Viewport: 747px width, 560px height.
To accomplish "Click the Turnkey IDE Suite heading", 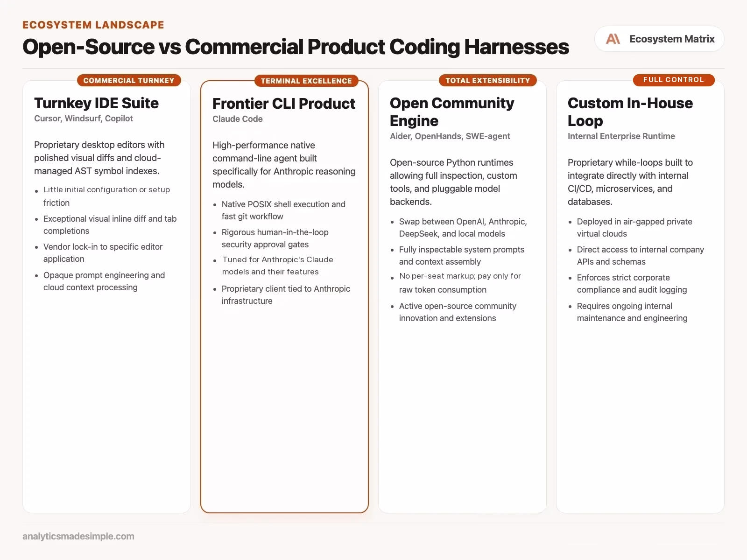I will click(96, 103).
